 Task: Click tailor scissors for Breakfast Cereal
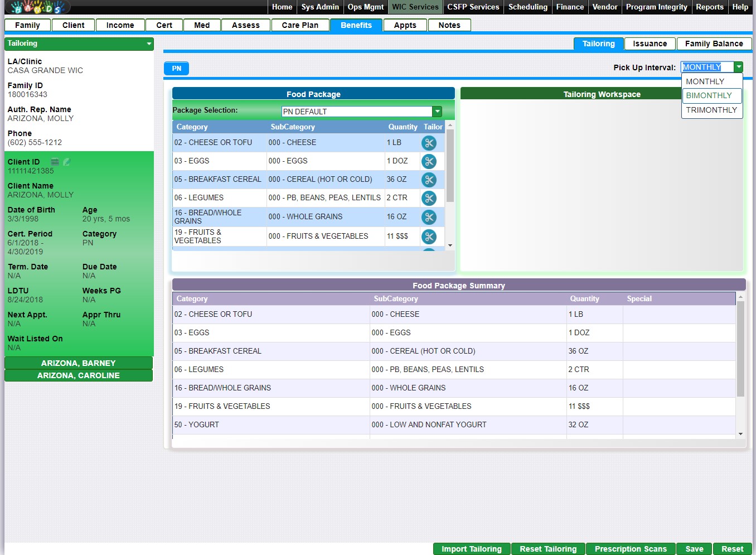(429, 180)
